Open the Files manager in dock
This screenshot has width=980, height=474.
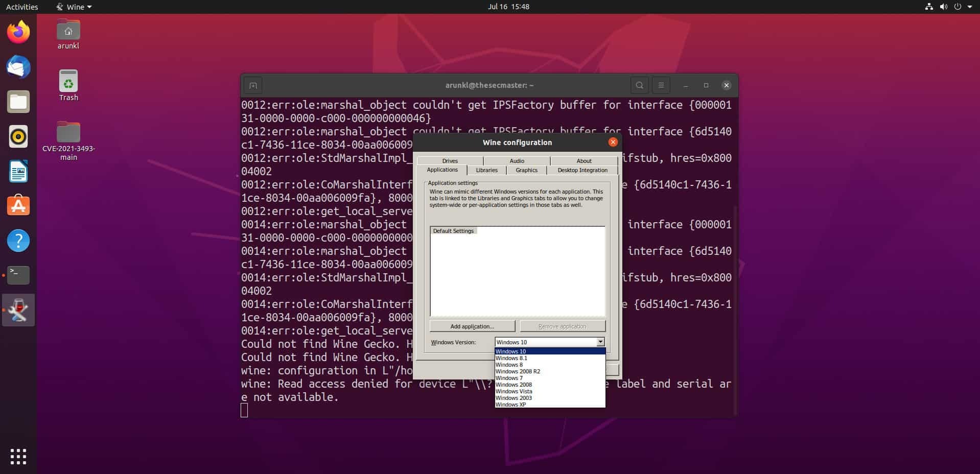click(18, 102)
